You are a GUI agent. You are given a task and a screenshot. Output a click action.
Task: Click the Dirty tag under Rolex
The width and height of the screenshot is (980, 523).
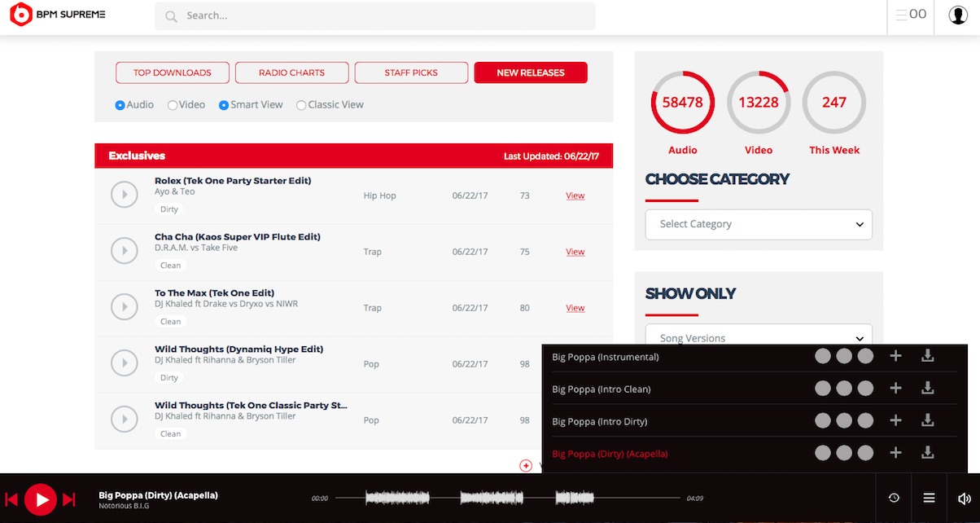(x=169, y=209)
